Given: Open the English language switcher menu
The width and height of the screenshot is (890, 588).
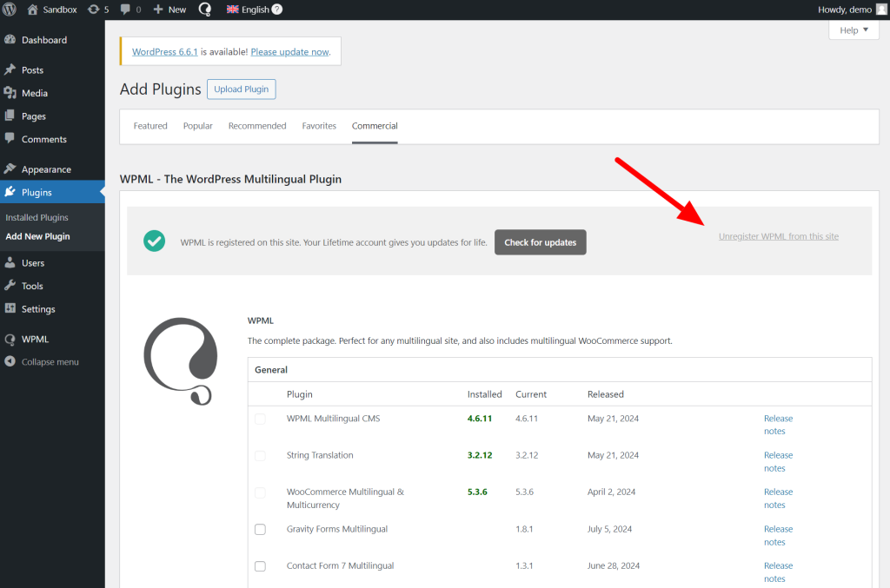Looking at the screenshot, I should pos(255,10).
